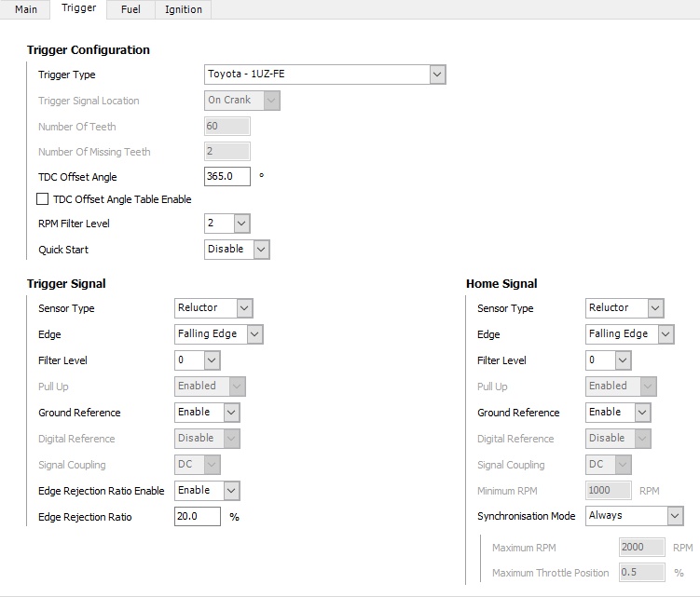Open the Ignition tab
The height and width of the screenshot is (597, 700).
[183, 9]
